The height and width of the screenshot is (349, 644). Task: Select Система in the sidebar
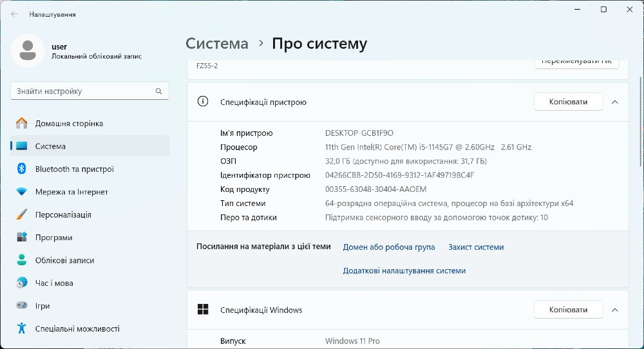pos(50,146)
